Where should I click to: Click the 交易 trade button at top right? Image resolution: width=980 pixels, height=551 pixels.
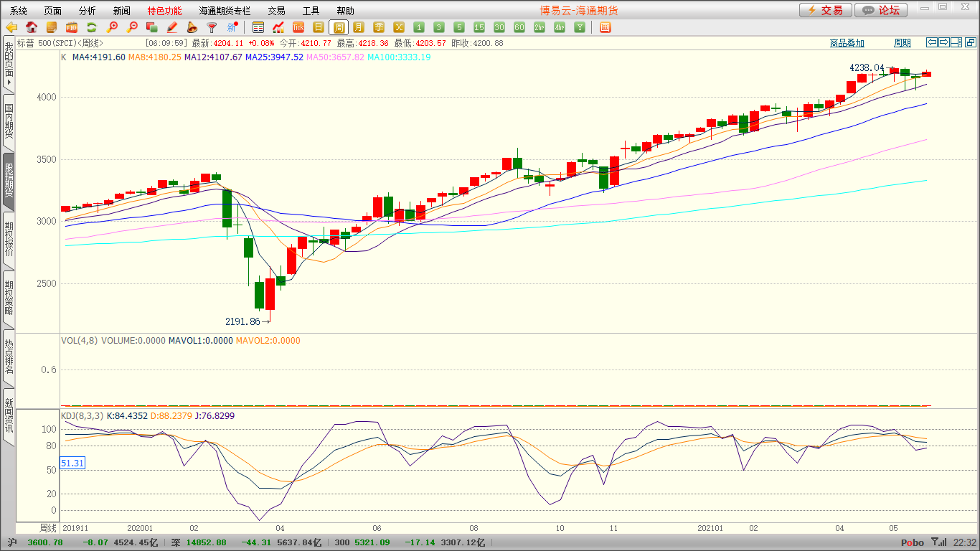[826, 10]
